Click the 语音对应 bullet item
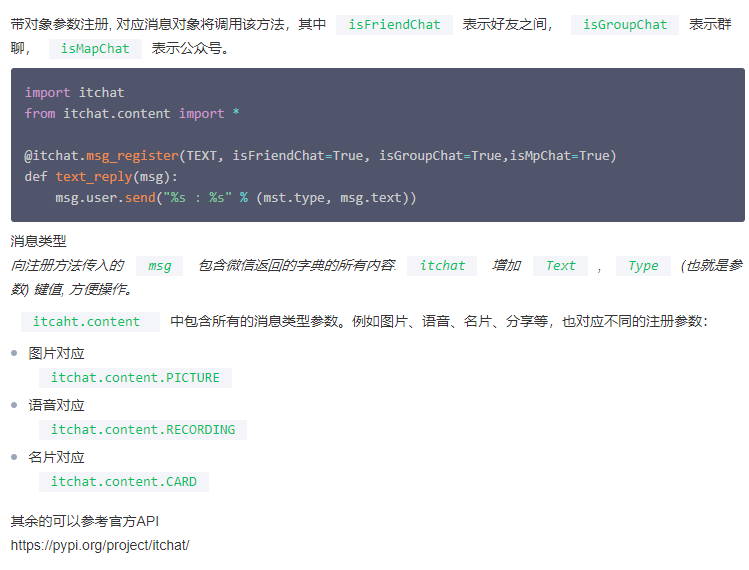Screen dimensions: 749x570 coord(56,405)
